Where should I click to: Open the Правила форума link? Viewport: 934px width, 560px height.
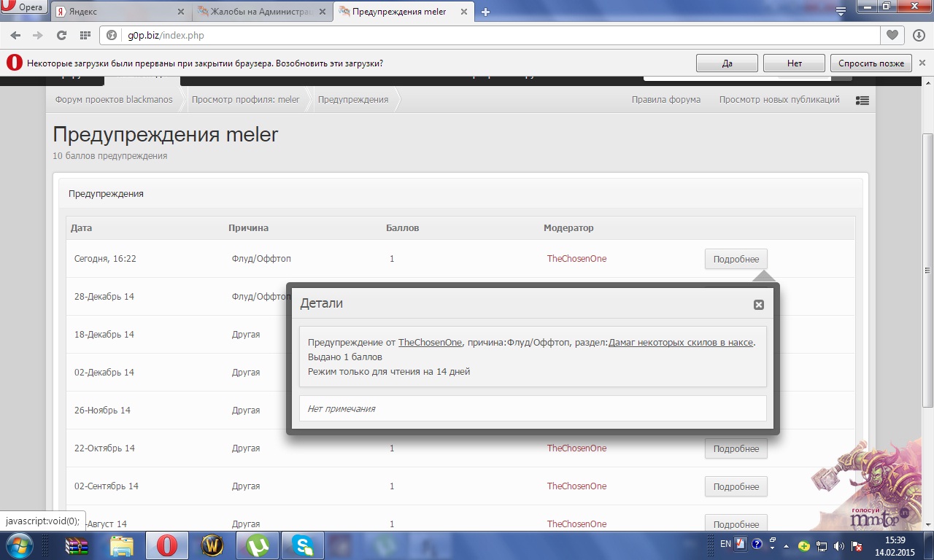[x=665, y=100]
